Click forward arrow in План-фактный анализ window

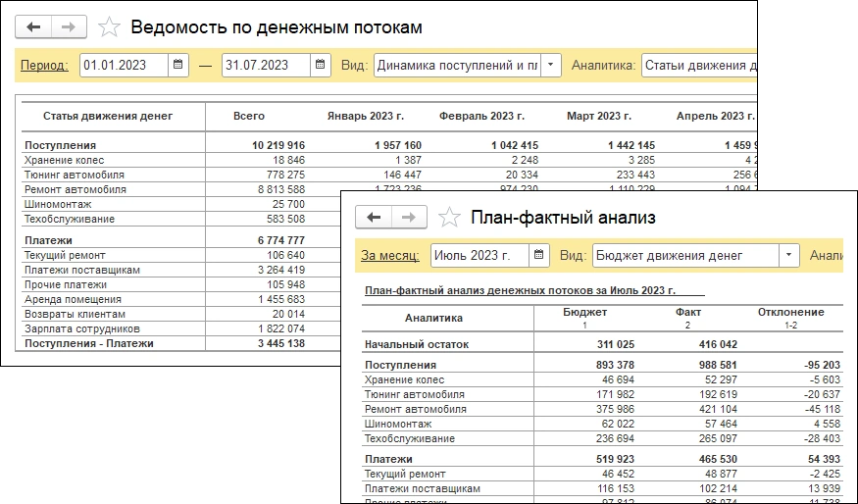tap(409, 217)
